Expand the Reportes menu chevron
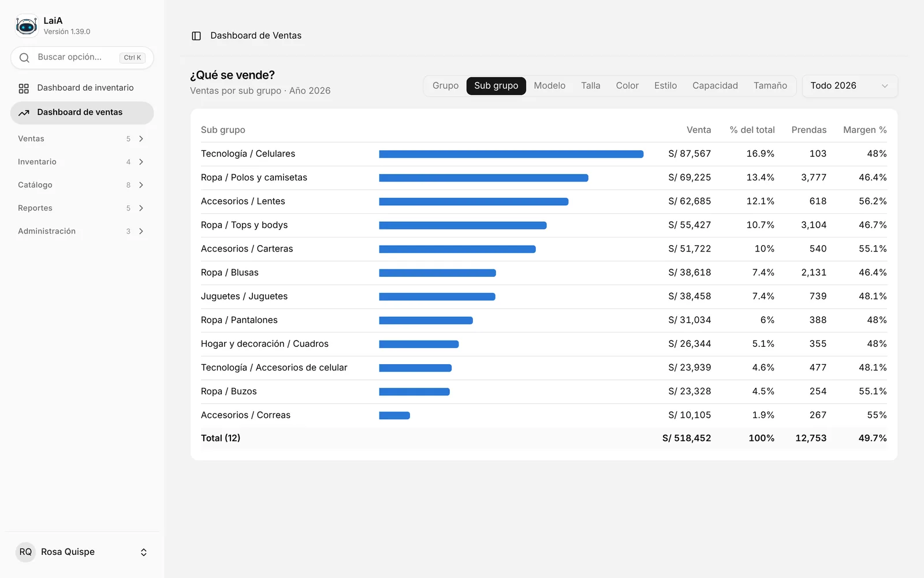This screenshot has width=924, height=578. coord(141,208)
